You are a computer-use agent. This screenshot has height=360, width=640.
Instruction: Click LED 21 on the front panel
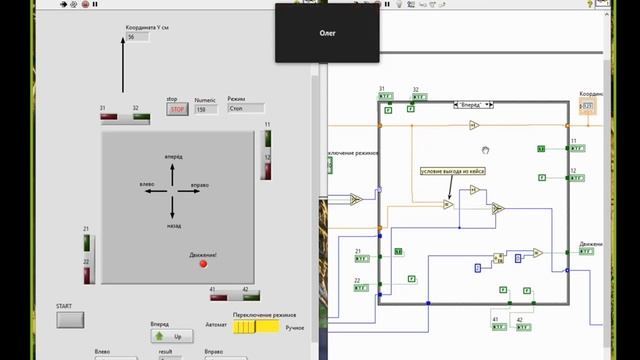pyautogui.click(x=87, y=243)
